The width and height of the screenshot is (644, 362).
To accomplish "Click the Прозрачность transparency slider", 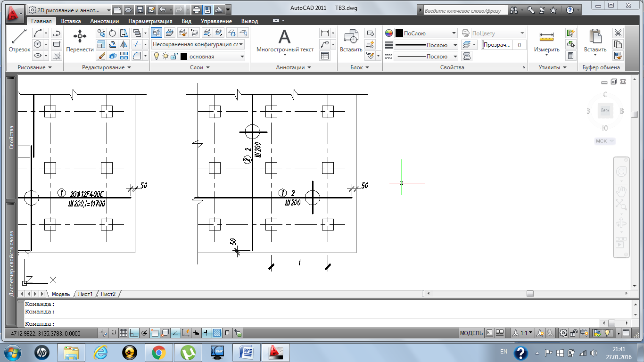I will pyautogui.click(x=497, y=45).
